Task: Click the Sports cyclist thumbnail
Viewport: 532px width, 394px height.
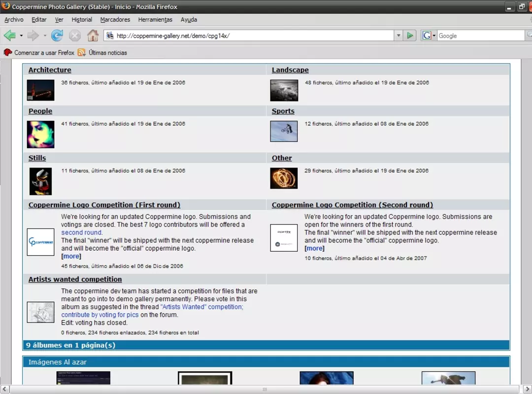Action: 284,131
